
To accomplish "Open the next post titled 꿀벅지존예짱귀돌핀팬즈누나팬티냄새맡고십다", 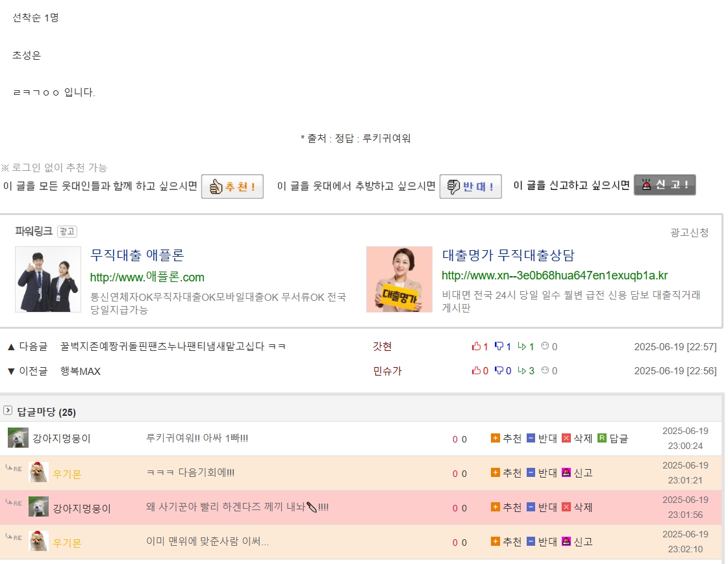I will click(173, 346).
